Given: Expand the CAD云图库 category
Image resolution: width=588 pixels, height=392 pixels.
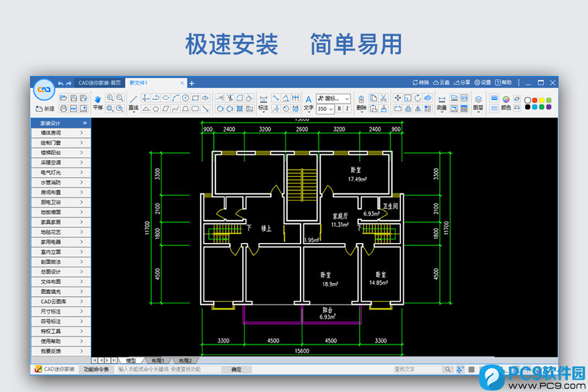Looking at the screenshot, I should (x=61, y=301).
